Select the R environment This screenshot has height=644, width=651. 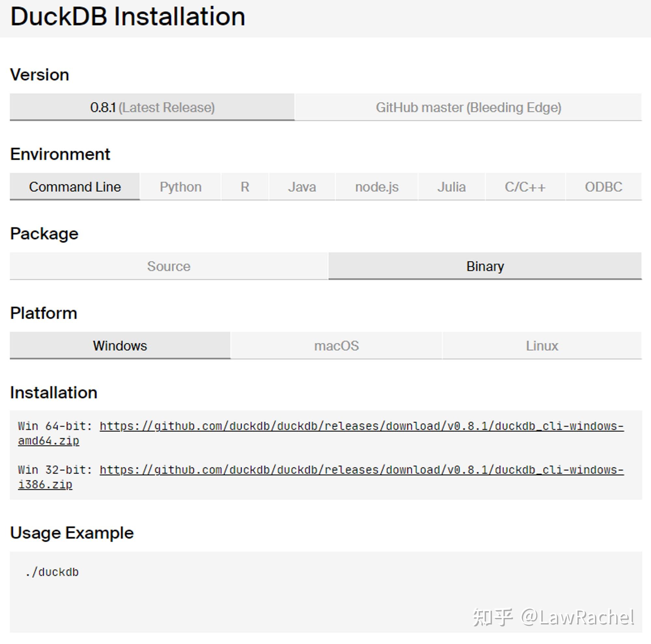click(245, 187)
